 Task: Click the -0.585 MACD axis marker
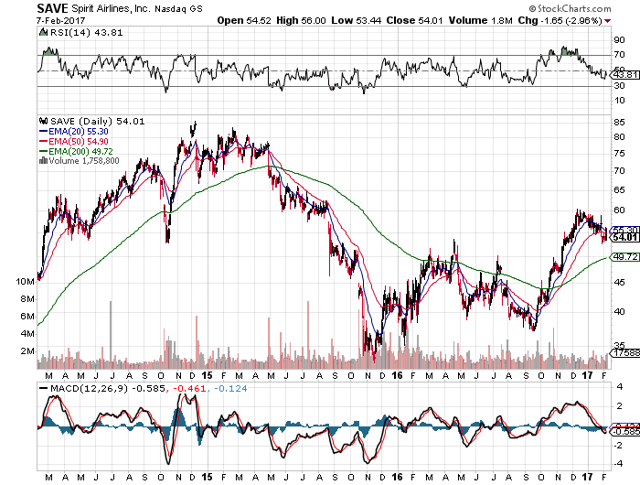tap(626, 432)
